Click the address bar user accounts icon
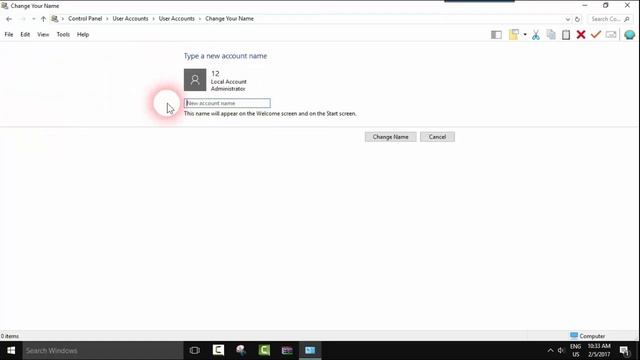Screen dimensions: 640x360 [54, 19]
